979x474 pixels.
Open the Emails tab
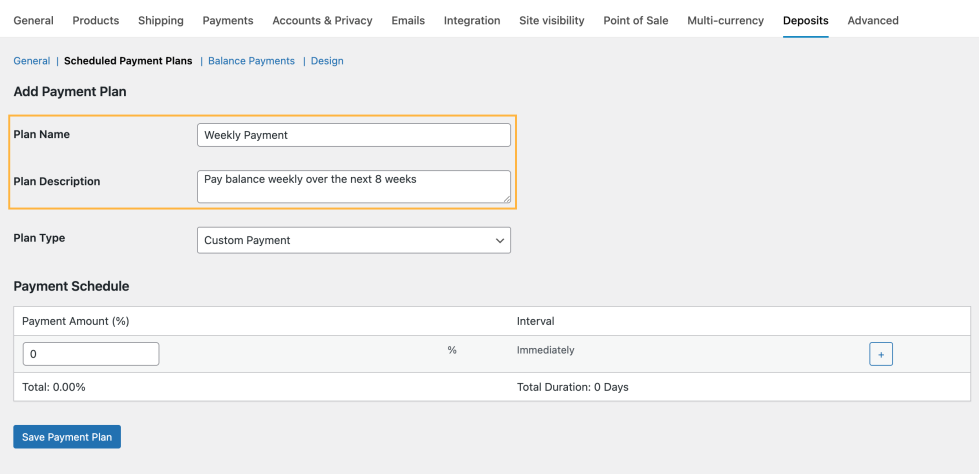tap(407, 20)
